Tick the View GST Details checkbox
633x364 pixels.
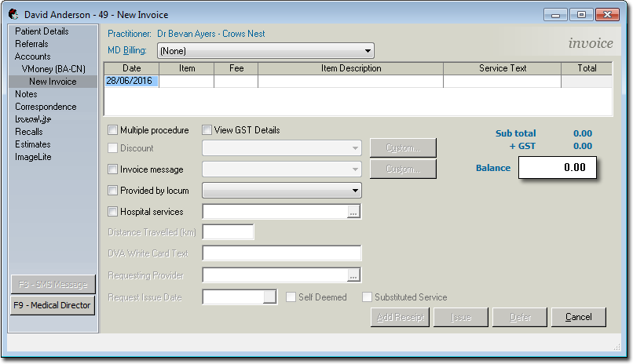207,130
